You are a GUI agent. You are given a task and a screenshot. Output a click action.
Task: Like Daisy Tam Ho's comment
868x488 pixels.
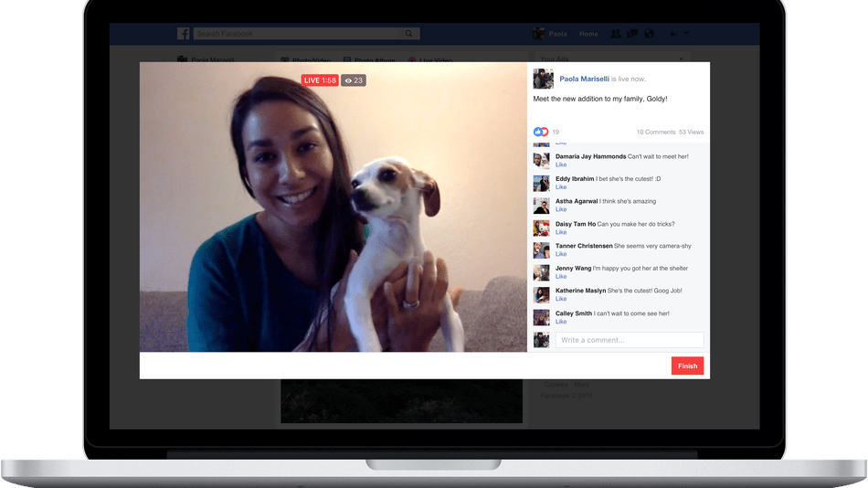click(x=561, y=232)
